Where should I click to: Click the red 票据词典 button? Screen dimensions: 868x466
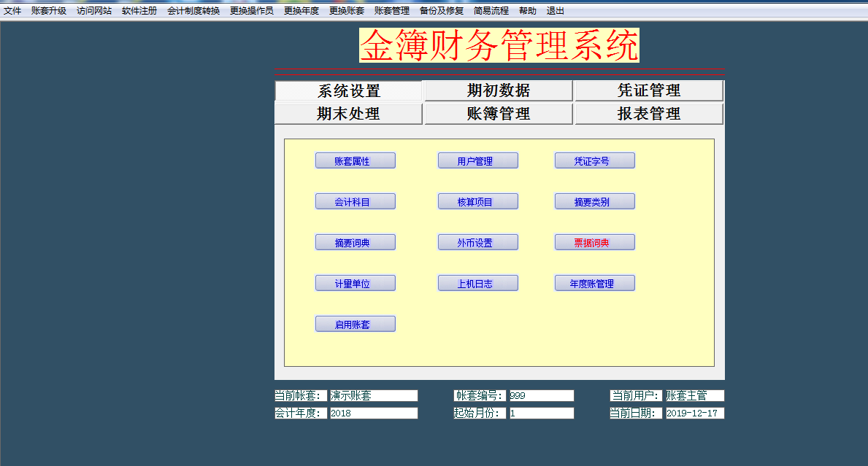(x=595, y=243)
